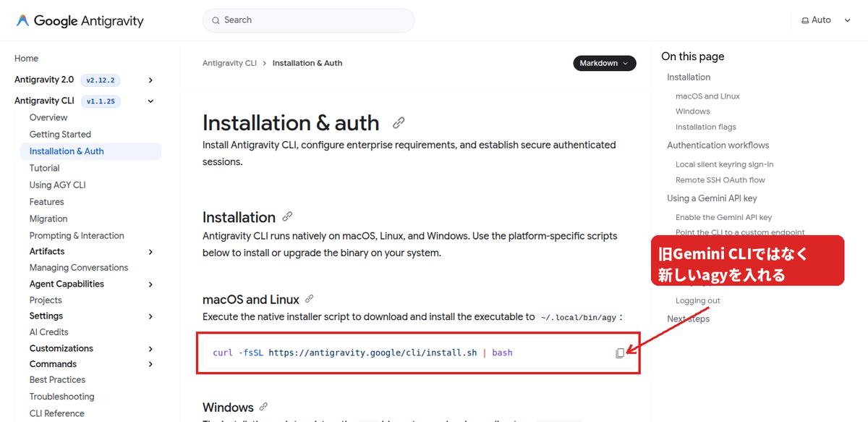The image size is (868, 422).
Task: Open Managing Conversations page
Action: (x=79, y=268)
